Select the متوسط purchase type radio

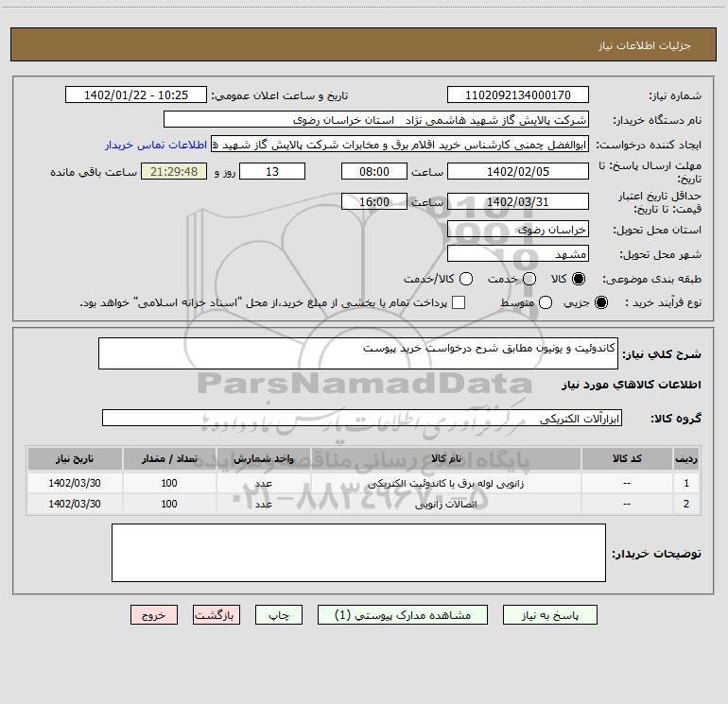[x=546, y=302]
